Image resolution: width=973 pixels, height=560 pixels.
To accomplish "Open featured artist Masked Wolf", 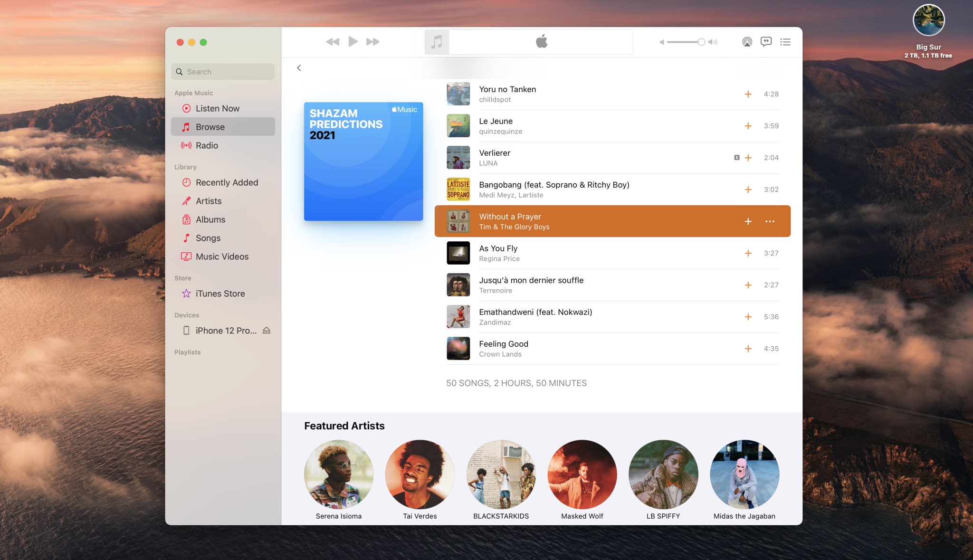I will point(582,475).
